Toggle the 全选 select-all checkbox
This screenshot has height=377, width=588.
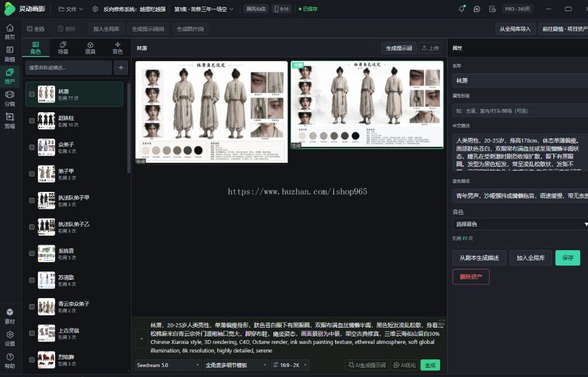coord(30,29)
